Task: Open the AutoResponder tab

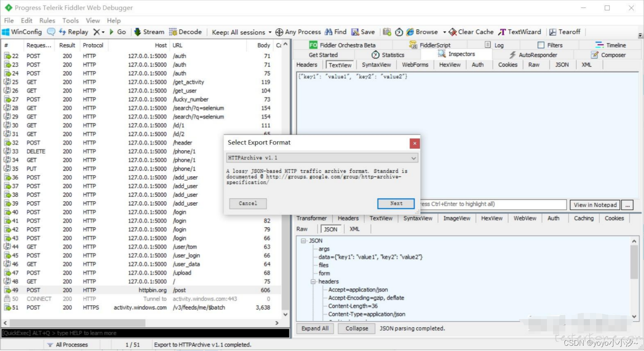Action: [x=533, y=55]
